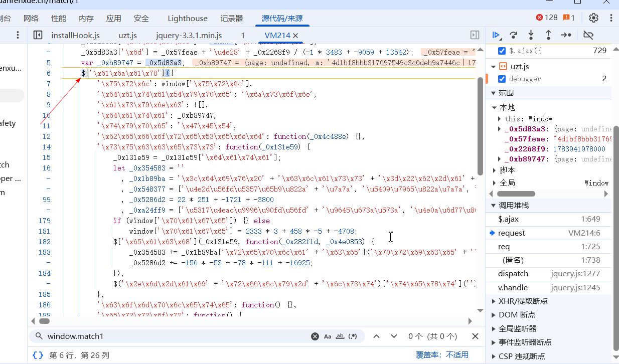The width and height of the screenshot is (619, 364).
Task: Switch to the 性能 panel tab
Action: 59,19
